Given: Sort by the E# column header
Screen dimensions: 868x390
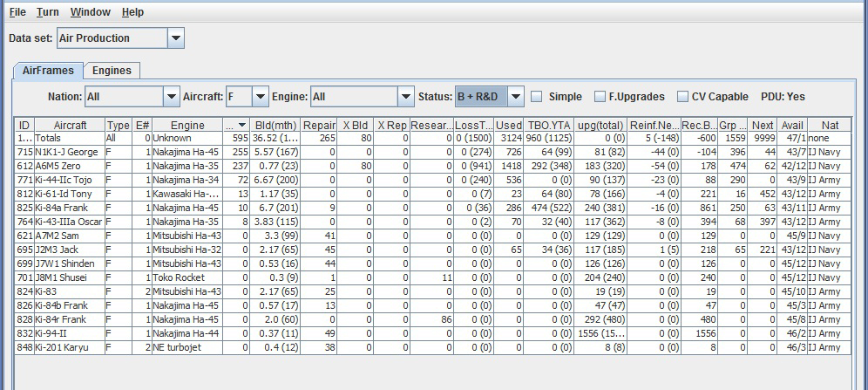Looking at the screenshot, I should (142, 125).
